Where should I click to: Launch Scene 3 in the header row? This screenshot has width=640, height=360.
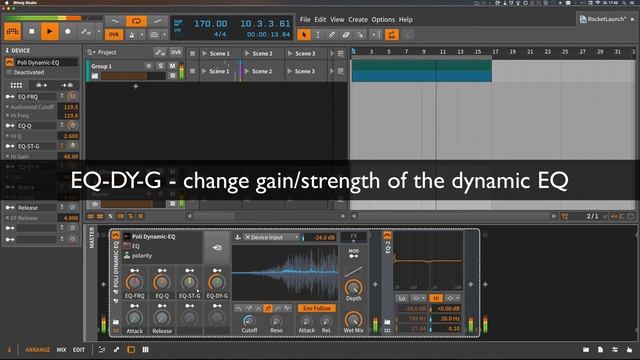coord(290,53)
